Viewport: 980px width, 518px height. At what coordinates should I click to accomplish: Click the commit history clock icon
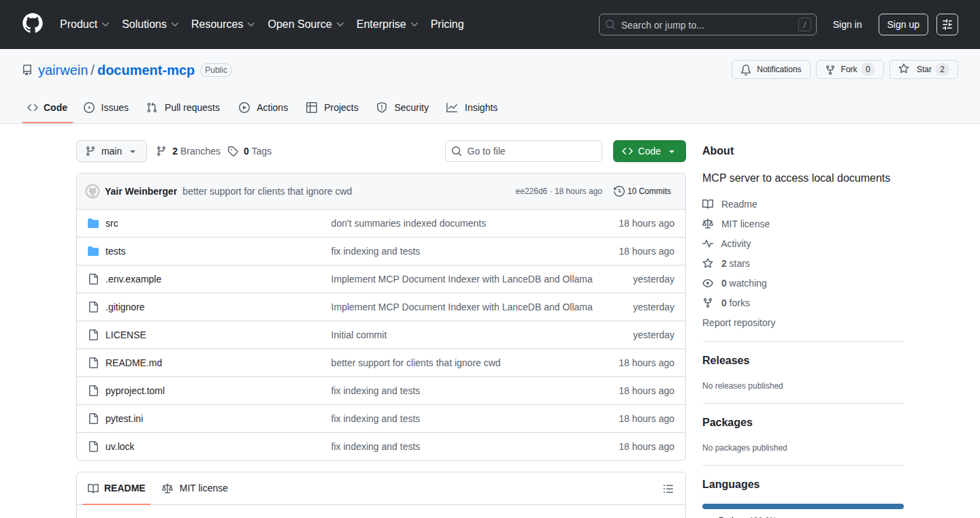(619, 191)
